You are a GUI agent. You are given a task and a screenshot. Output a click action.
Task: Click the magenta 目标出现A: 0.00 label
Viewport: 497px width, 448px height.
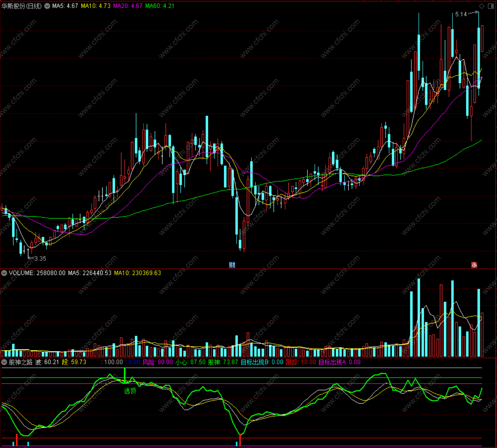pos(339,362)
